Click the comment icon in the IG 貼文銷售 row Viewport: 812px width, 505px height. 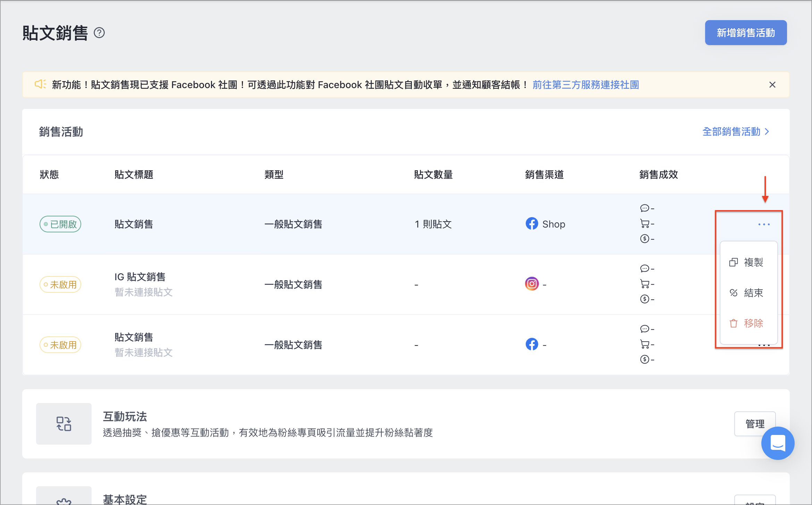644,268
